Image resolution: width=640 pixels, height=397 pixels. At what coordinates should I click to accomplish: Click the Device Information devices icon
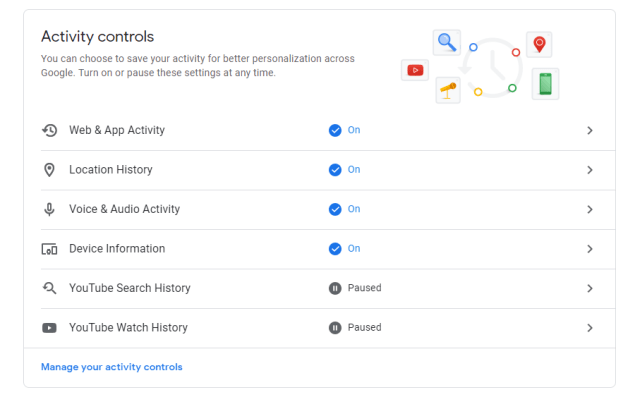[x=49, y=249]
